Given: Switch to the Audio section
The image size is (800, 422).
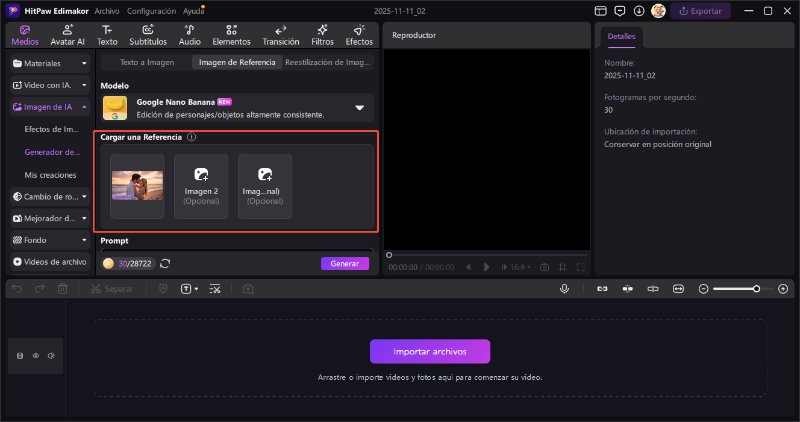Looking at the screenshot, I should click(189, 35).
